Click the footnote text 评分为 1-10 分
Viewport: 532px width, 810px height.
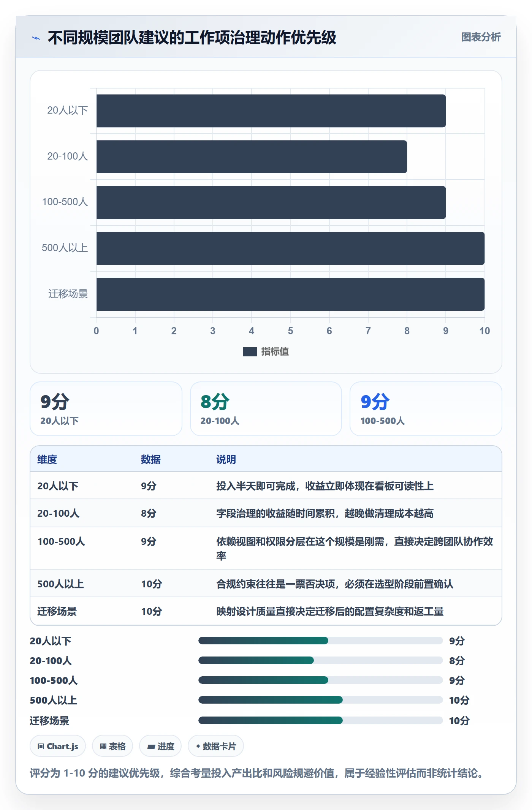[256, 774]
